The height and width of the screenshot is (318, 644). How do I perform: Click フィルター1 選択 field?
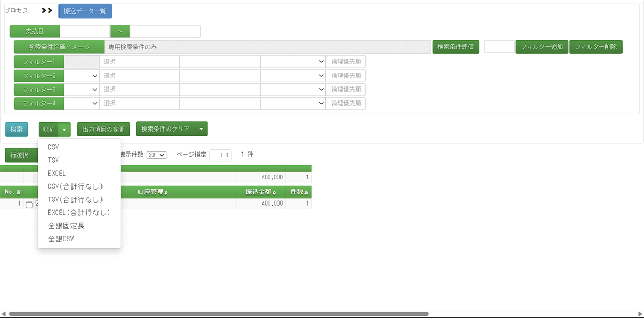tap(139, 62)
